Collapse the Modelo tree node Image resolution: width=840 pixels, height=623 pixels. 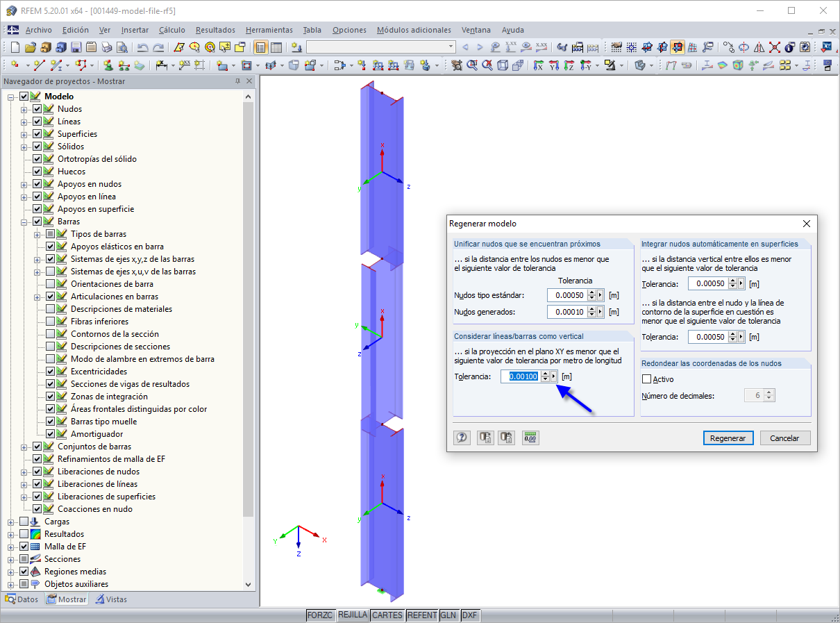point(11,97)
